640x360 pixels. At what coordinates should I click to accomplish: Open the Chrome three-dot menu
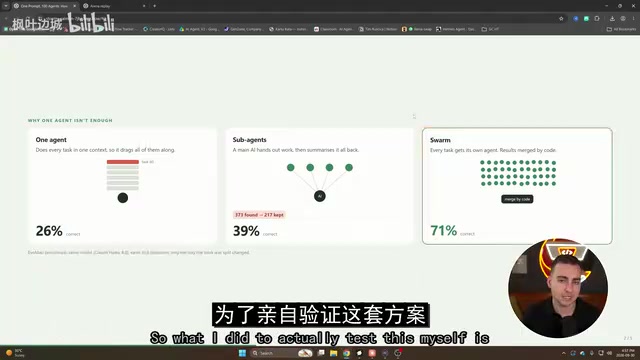tap(633, 18)
